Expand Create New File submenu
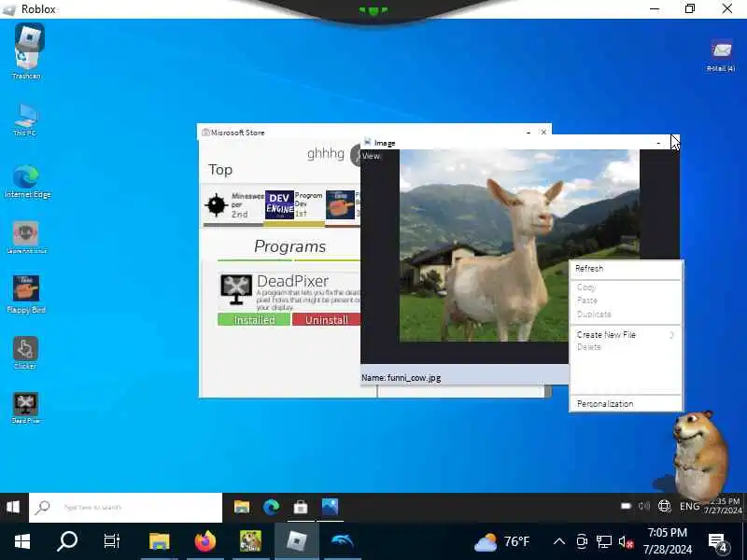 click(x=625, y=335)
